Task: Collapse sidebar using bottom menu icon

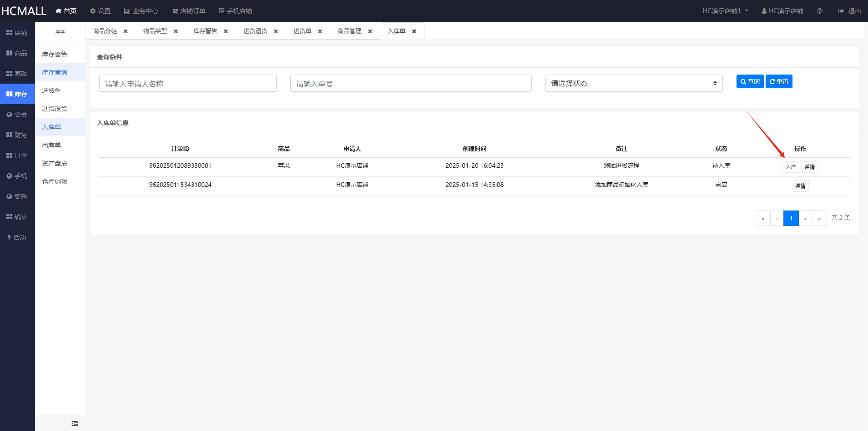Action: point(75,423)
